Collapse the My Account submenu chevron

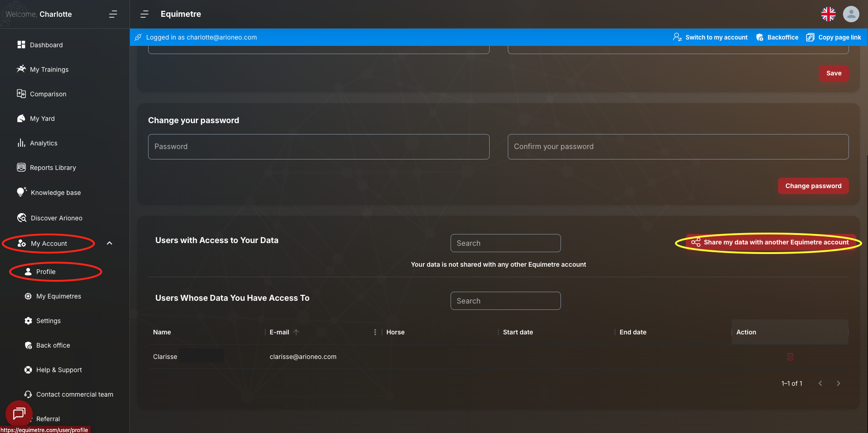[x=109, y=243]
